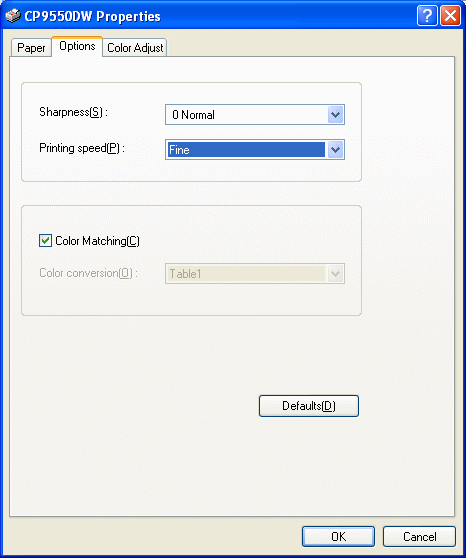Viewport: 466px width, 558px height.
Task: Uncheck the Color Matching checkbox
Action: [45, 241]
